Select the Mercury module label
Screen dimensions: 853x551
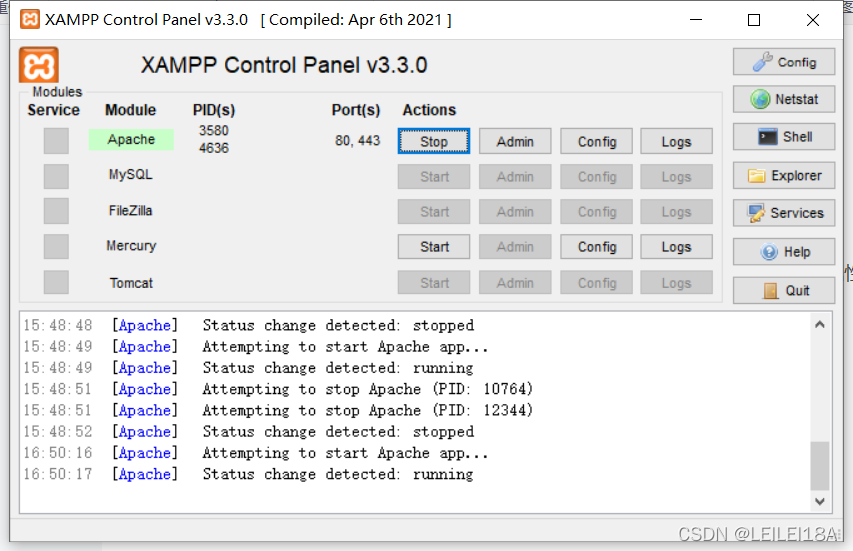click(131, 246)
